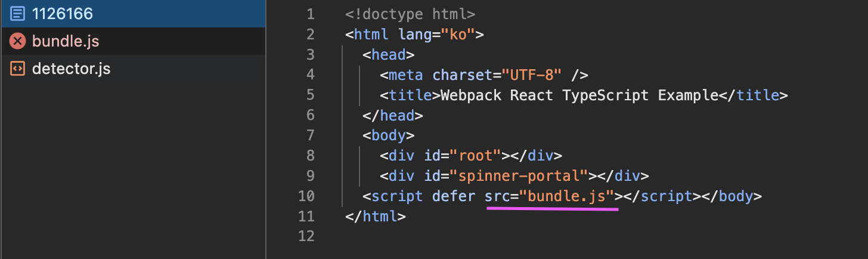Click line number 5 in the gutter
Viewport: 868px width, 259px height.
pos(309,95)
